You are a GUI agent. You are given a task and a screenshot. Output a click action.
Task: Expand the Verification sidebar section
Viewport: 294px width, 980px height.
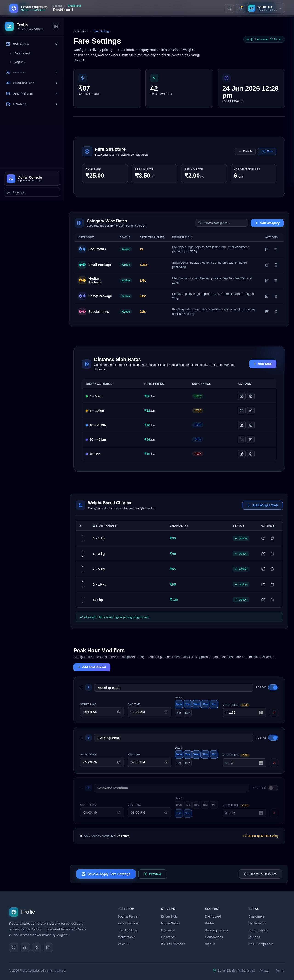coord(32,83)
